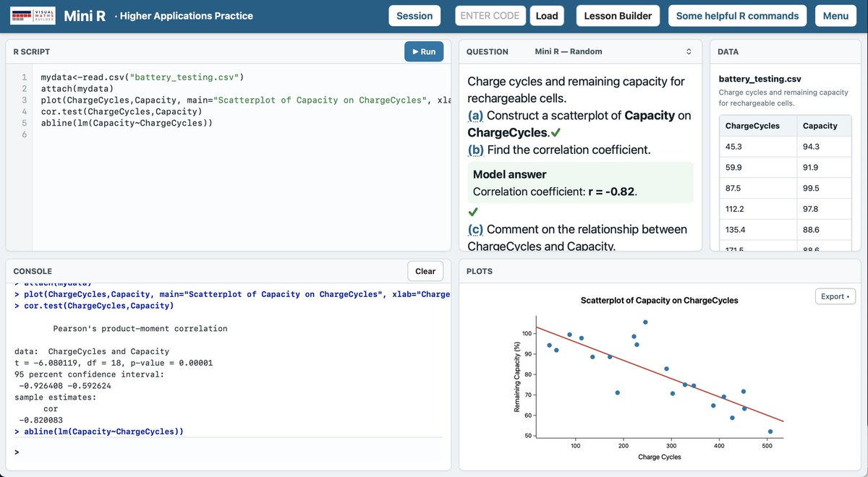Click the 97.8 capacity cell
This screenshot has height=477, width=868.
point(824,209)
